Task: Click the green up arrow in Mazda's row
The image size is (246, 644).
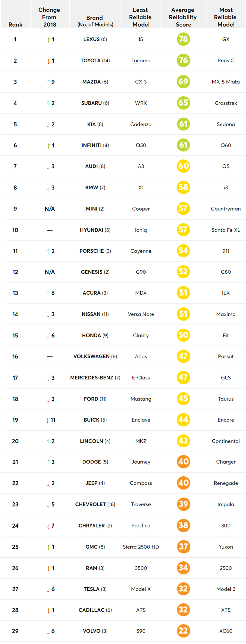Action: coord(48,82)
